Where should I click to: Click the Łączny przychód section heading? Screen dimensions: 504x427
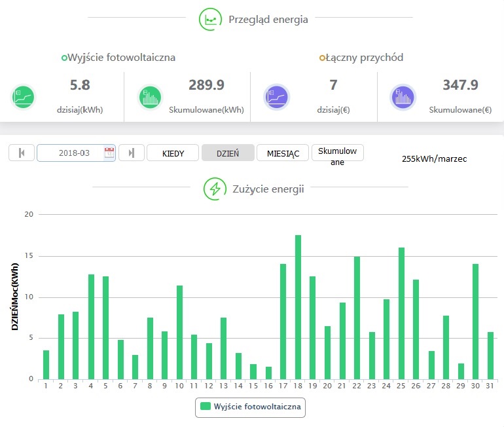point(364,58)
